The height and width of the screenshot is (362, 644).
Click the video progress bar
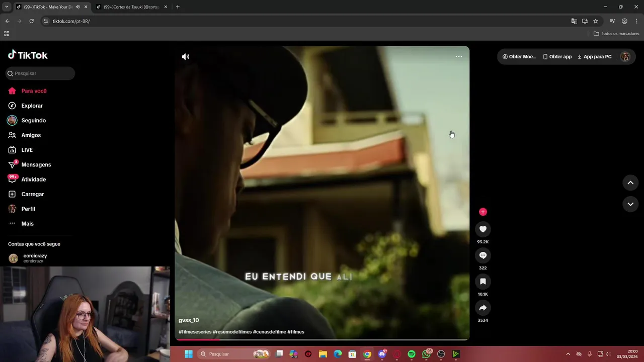tap(322, 339)
